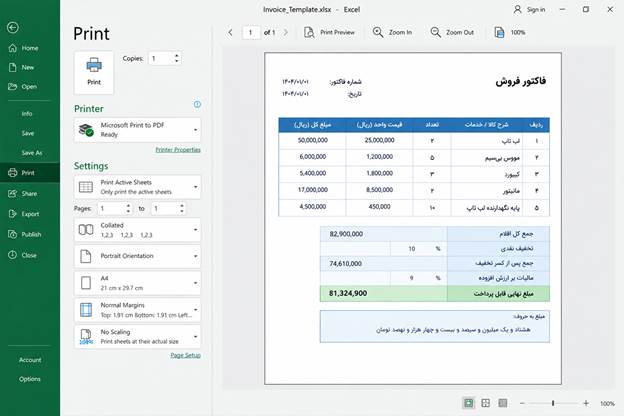Click Print Preview toolbar button
The width and height of the screenshot is (624, 416).
point(329,33)
